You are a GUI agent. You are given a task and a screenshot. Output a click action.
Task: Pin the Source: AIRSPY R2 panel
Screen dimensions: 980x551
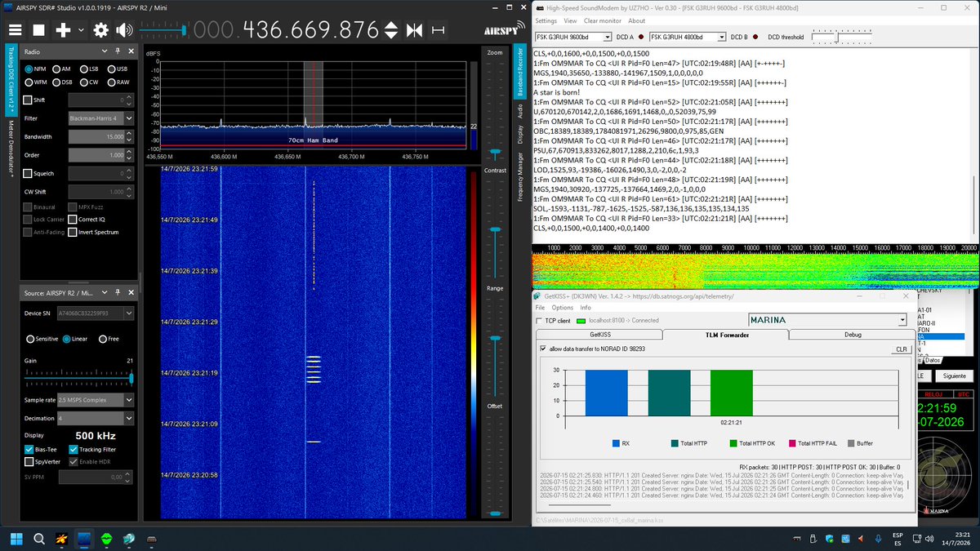118,292
